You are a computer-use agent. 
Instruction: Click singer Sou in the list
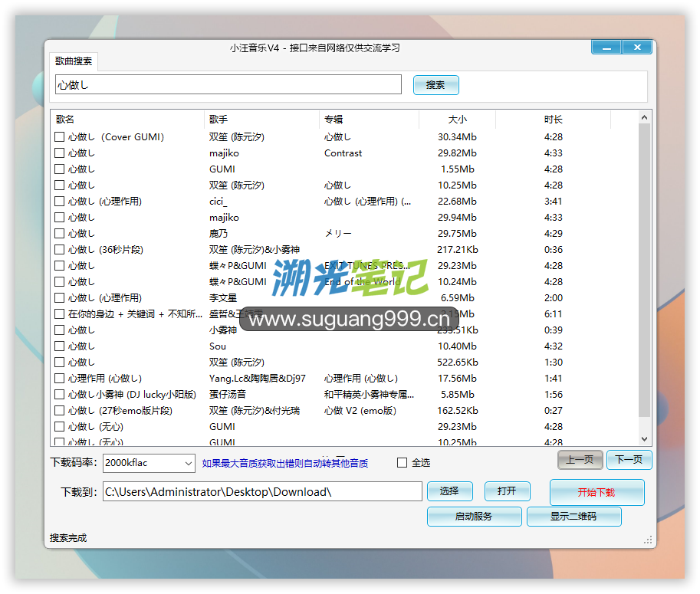pyautogui.click(x=218, y=346)
